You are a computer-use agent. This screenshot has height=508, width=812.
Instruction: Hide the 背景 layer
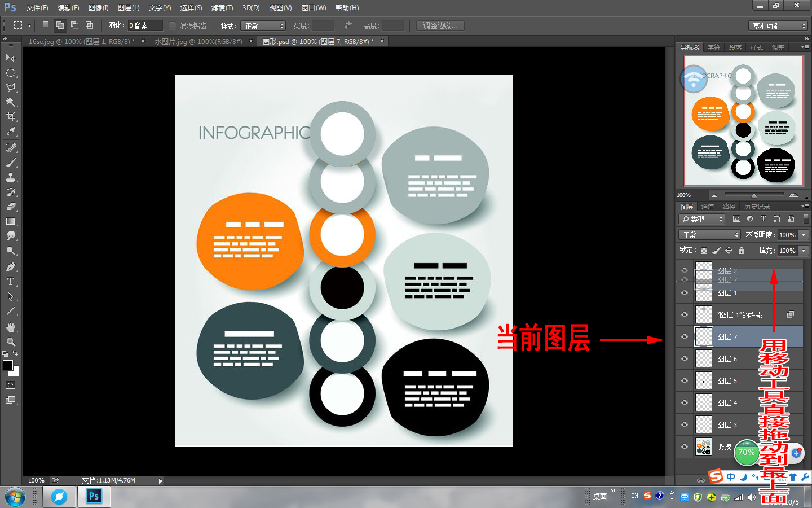coord(685,447)
